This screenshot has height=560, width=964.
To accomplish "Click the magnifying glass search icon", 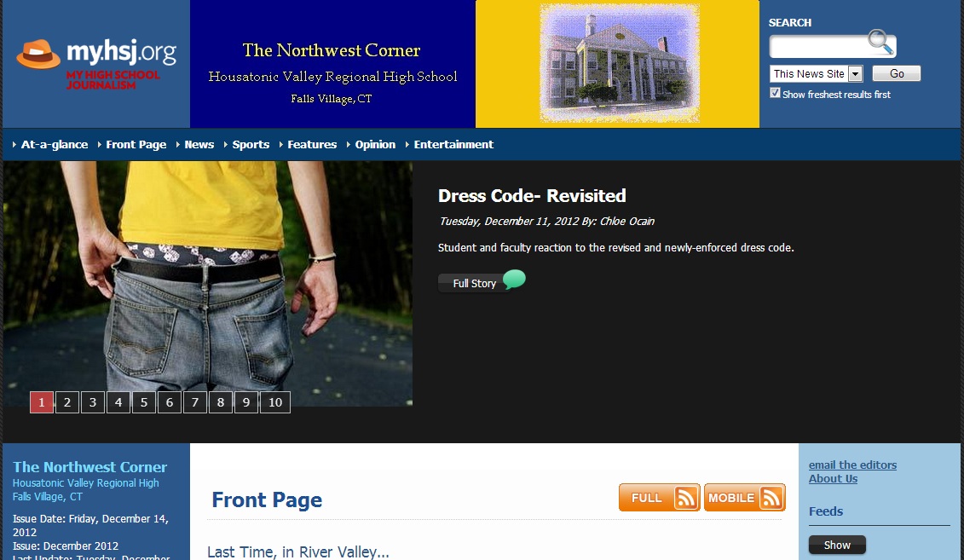I will [880, 41].
